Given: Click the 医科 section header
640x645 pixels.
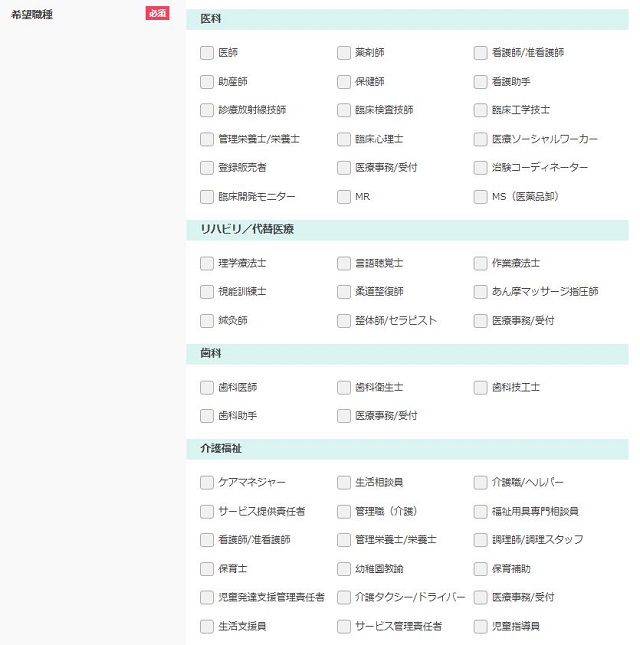Looking at the screenshot, I should click(407, 19).
